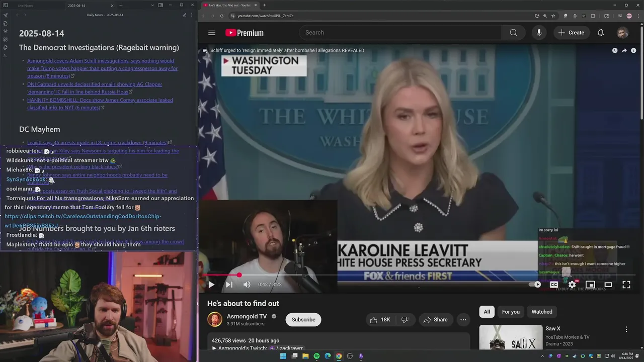Open the Leavitt says 45 arrests link
644x362 pixels.
98,143
